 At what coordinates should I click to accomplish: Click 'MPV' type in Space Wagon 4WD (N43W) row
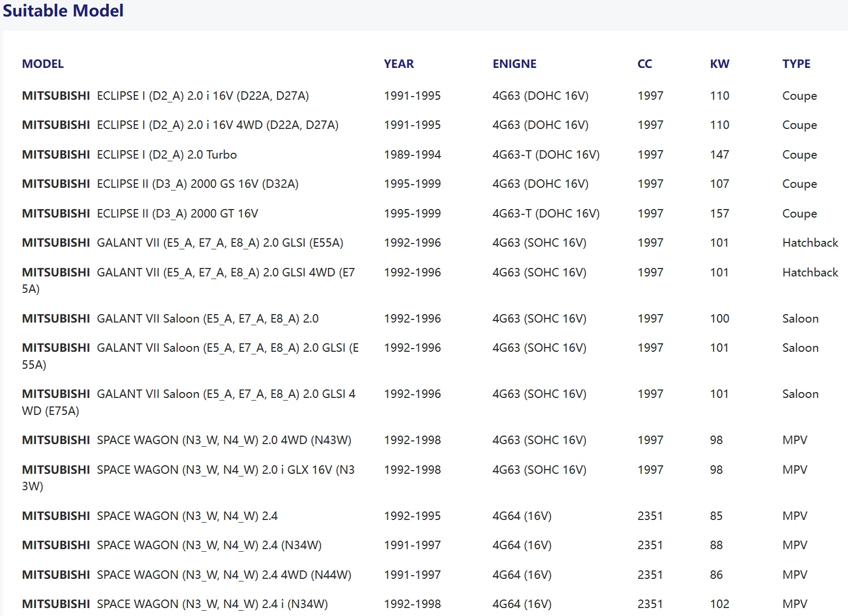(x=795, y=440)
